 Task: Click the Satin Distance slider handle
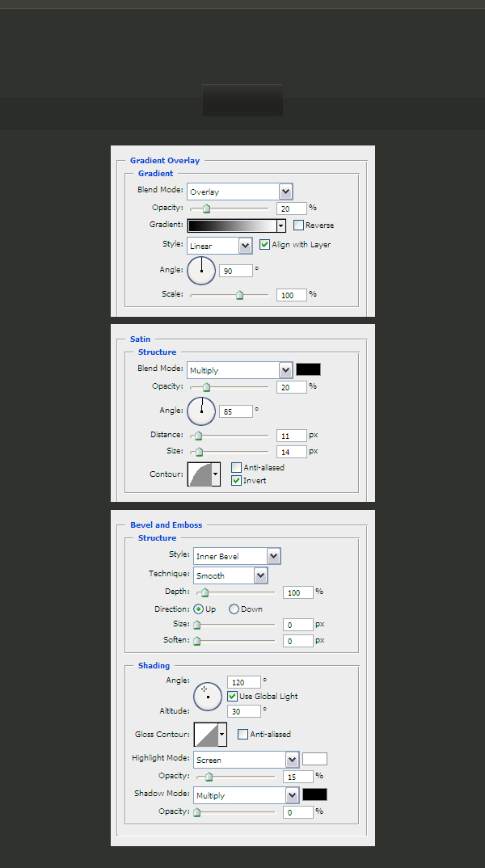(199, 436)
